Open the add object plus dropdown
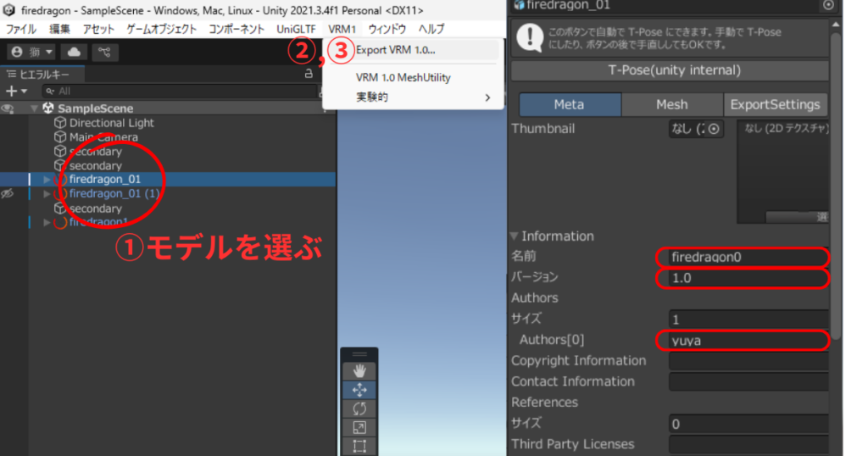This screenshot has height=456, width=868. [15, 91]
